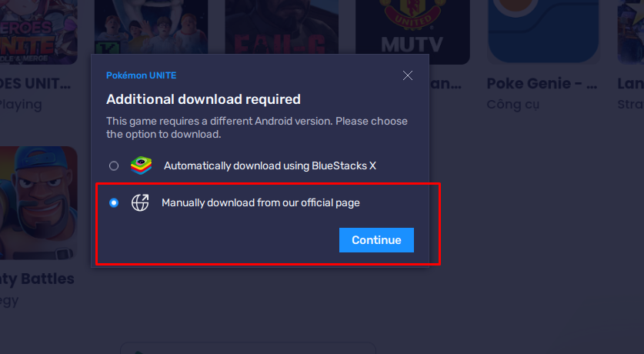The width and height of the screenshot is (644, 354).
Task: Click the globe external-link icon
Action: coord(140,202)
